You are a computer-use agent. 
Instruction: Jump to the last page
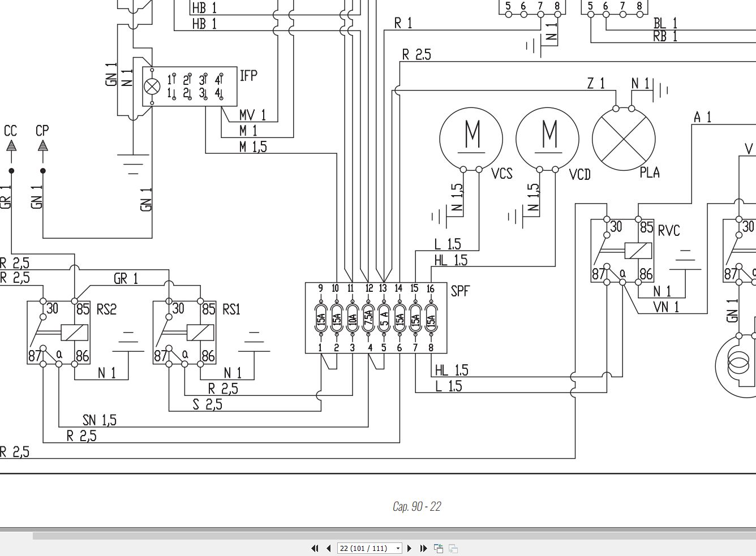[423, 548]
